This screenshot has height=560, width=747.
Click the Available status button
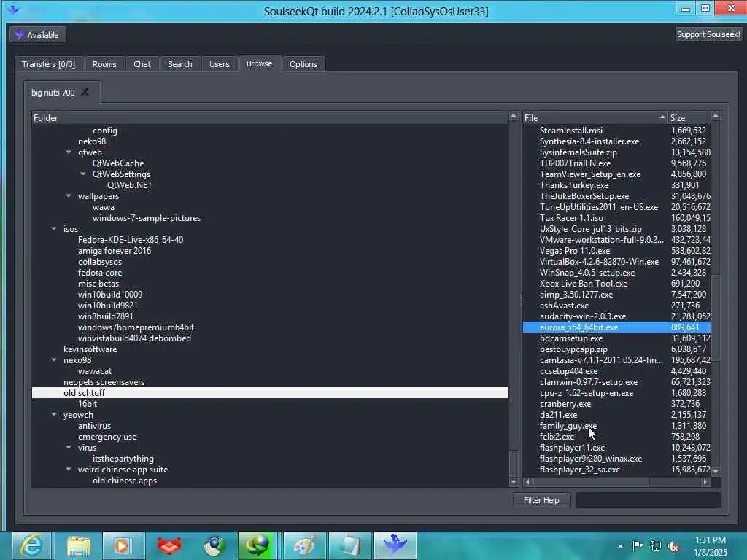38,35
